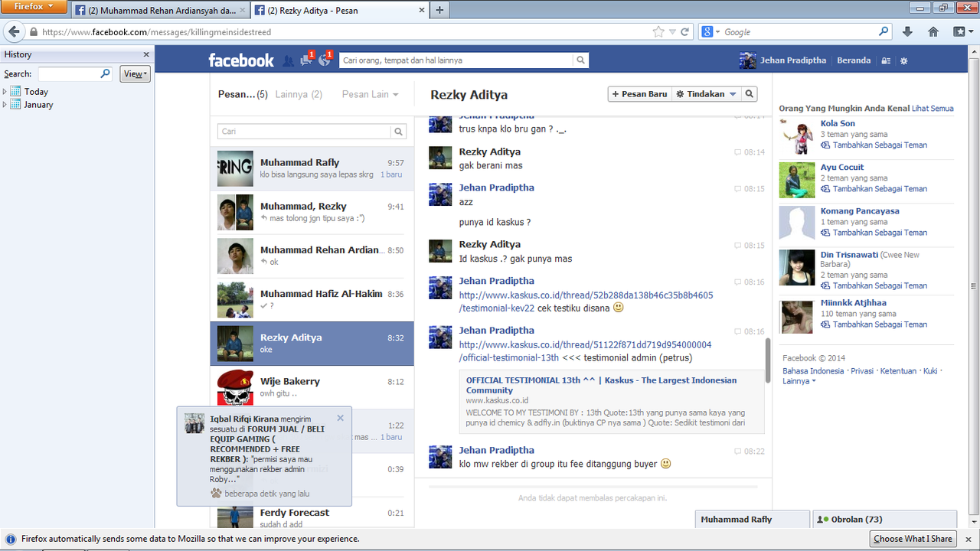Click the History search text field
Screen dimensions: 980x551
coord(69,73)
